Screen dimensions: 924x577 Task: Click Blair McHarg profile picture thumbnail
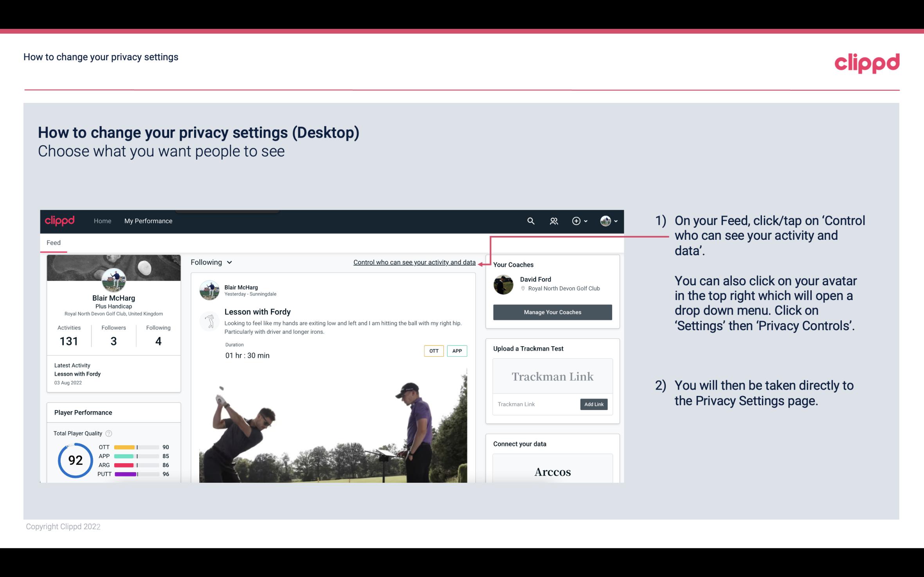[x=113, y=279]
